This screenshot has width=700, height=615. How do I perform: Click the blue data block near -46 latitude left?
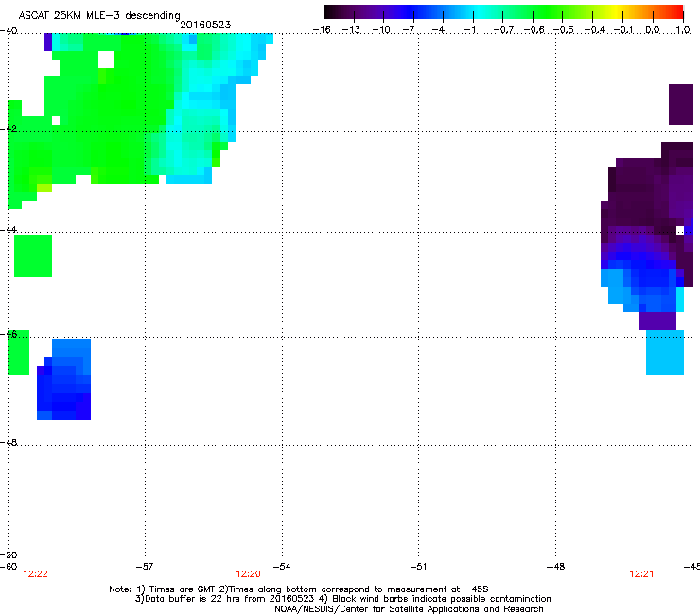tap(63, 379)
